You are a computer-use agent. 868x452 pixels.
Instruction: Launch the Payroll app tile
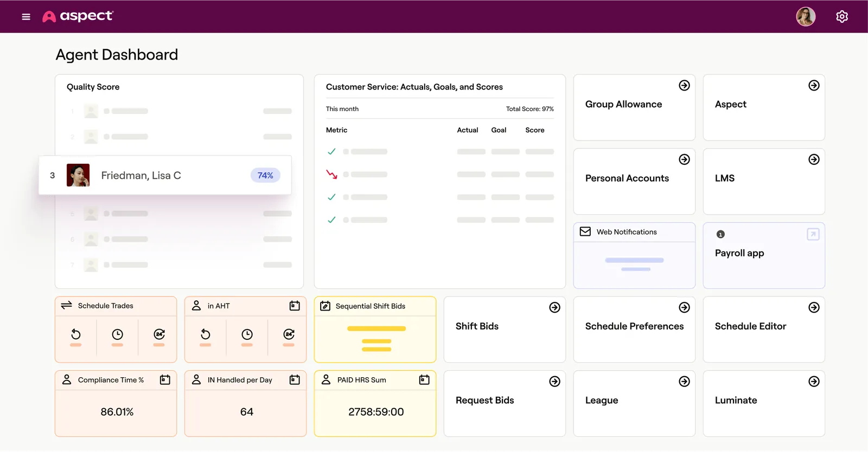click(764, 255)
